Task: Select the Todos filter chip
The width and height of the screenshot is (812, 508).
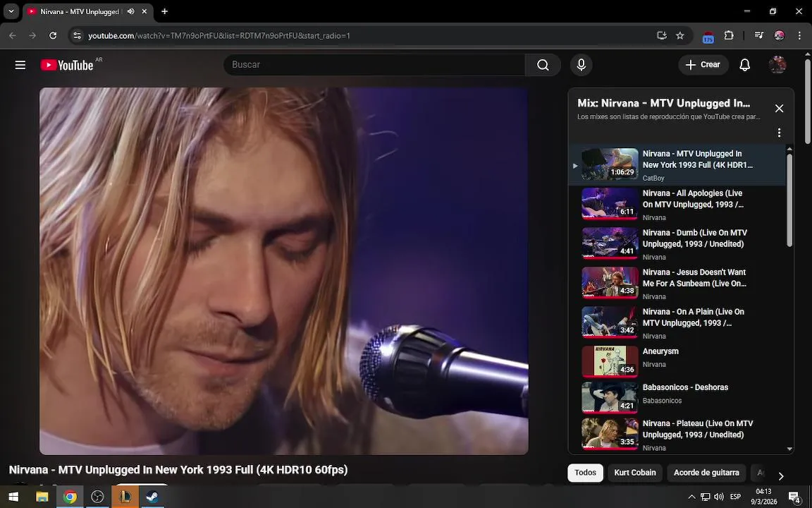Action: coord(585,473)
